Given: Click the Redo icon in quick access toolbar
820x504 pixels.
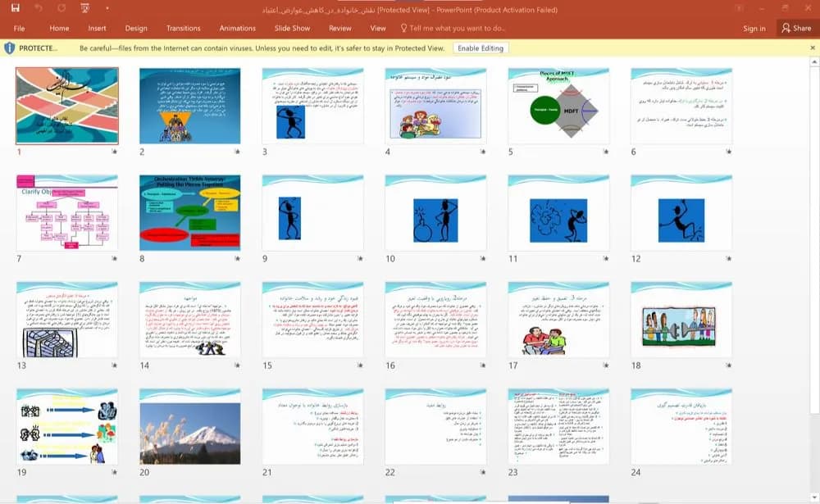Looking at the screenshot, I should 61,8.
